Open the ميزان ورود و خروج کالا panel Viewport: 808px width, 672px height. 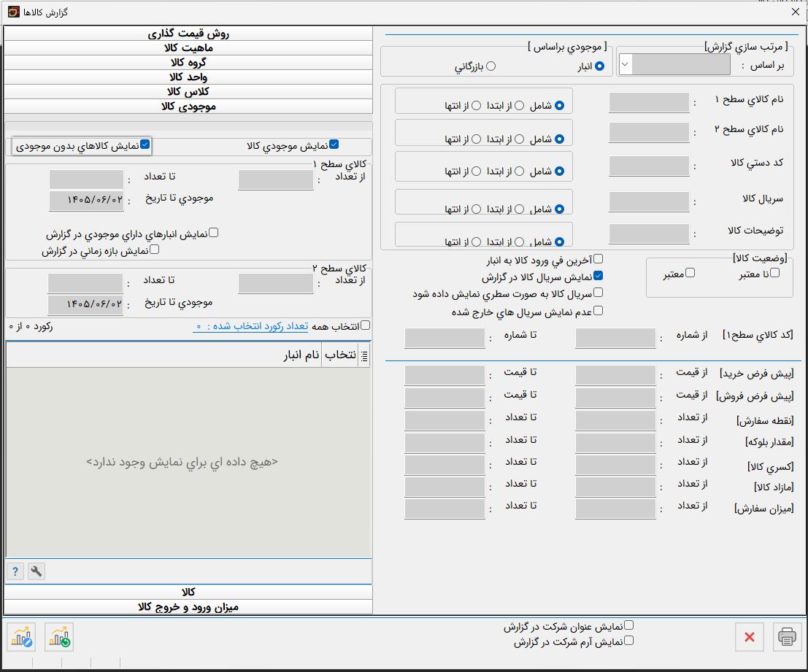coord(188,607)
